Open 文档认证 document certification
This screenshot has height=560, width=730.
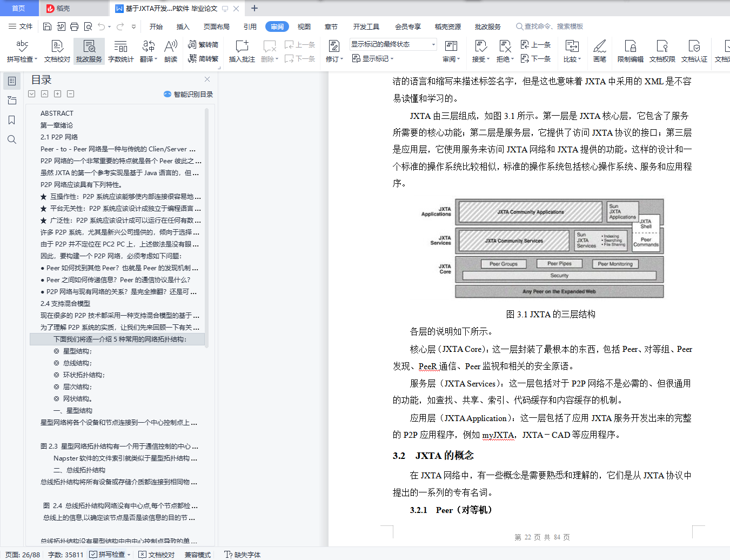(x=694, y=51)
